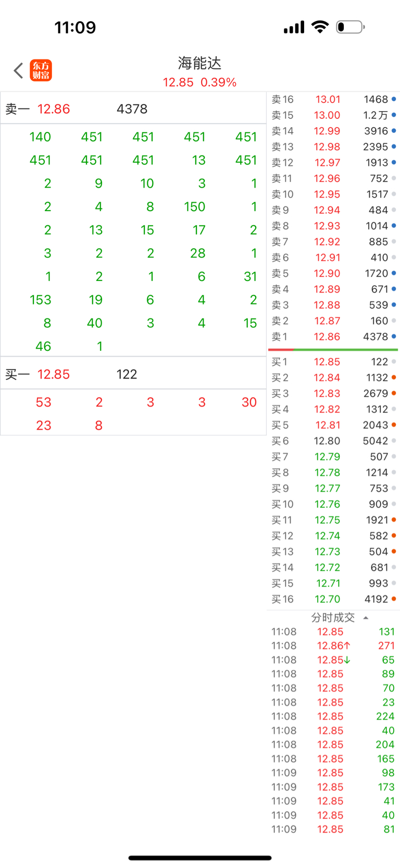
Task: Select the 卖15 13.00 row
Action: (333, 115)
